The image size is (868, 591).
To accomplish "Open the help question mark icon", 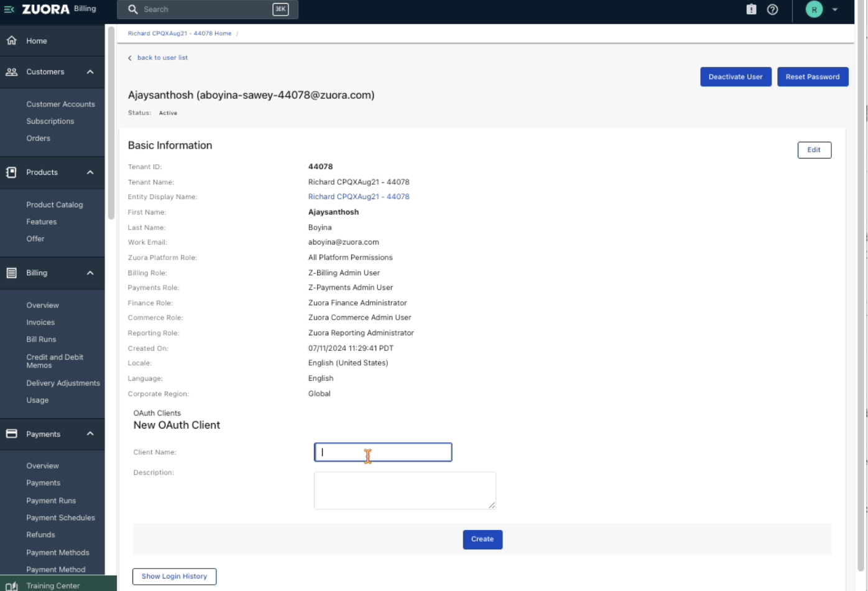I will [x=772, y=9].
